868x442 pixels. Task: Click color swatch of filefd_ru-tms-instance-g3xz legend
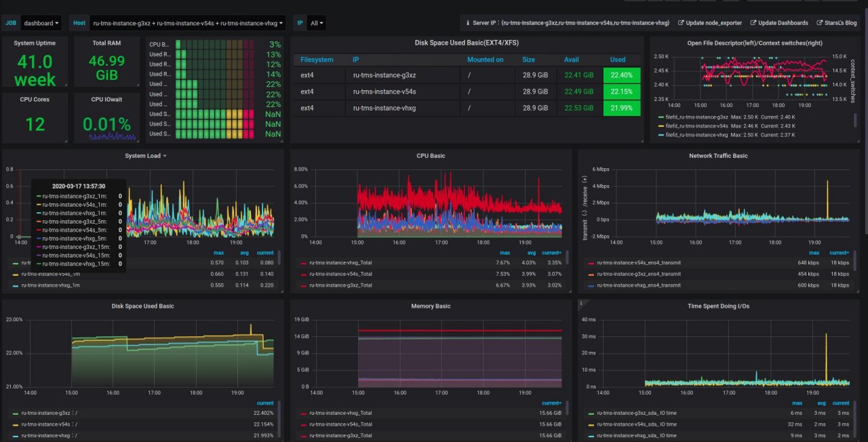click(661, 117)
